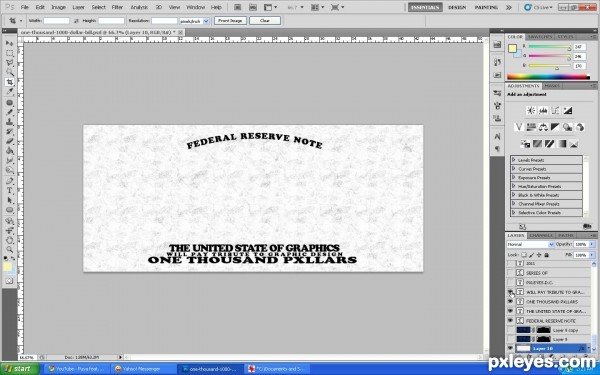Add a Levels adjustment
The image size is (600, 375).
[543, 111]
